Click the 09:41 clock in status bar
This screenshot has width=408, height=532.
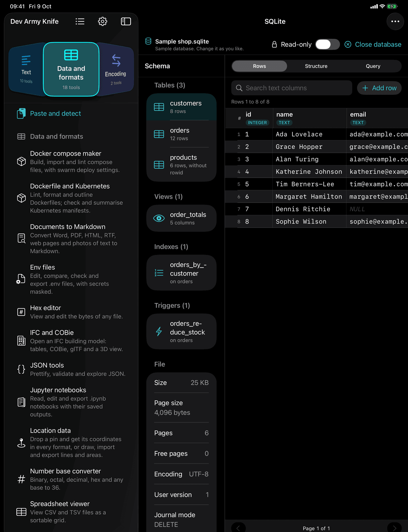(17, 6)
